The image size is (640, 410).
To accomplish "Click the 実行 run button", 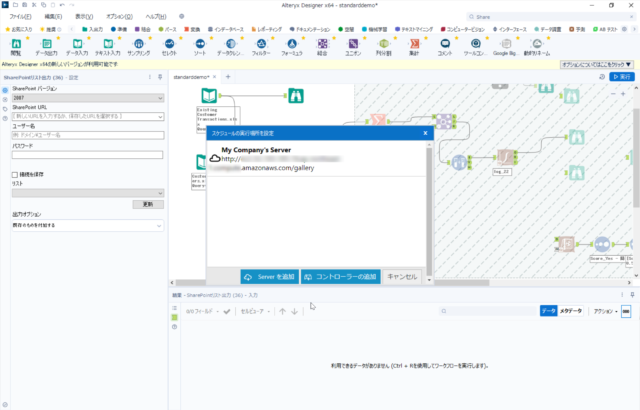I will pos(622,77).
